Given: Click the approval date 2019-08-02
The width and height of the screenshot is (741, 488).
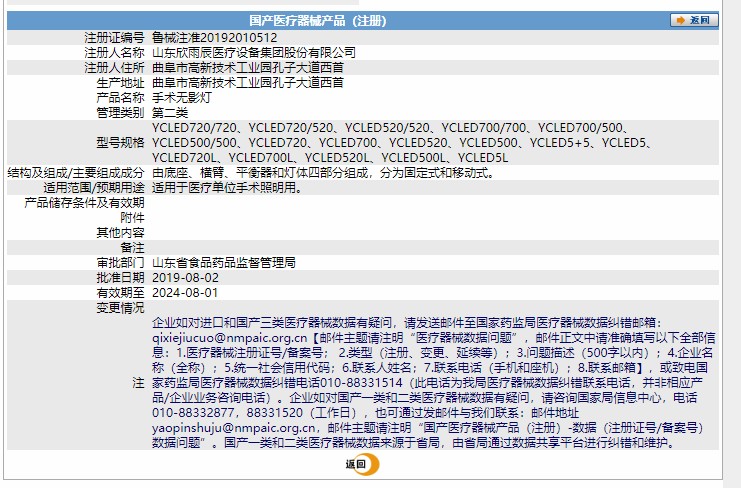Looking at the screenshot, I should coord(185,278).
